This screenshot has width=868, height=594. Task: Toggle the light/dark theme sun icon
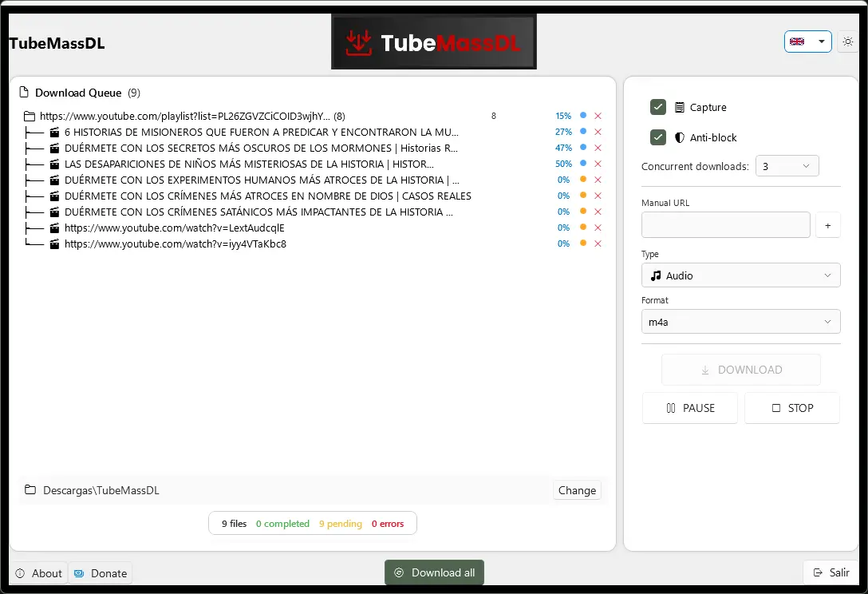(x=847, y=42)
